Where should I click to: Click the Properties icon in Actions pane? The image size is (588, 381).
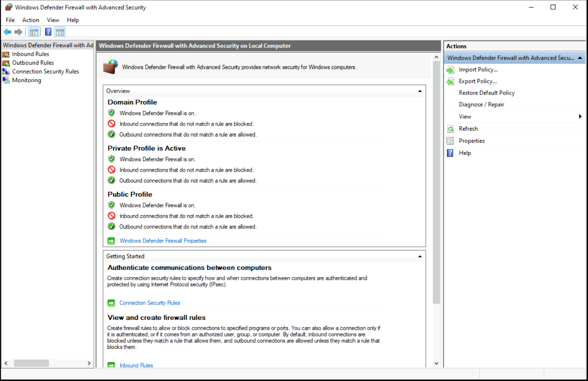[x=450, y=141]
